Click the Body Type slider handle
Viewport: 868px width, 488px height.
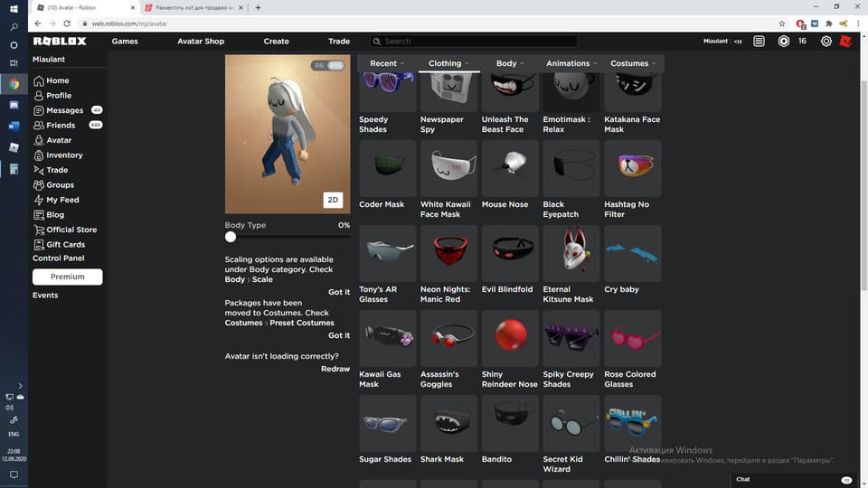[231, 237]
